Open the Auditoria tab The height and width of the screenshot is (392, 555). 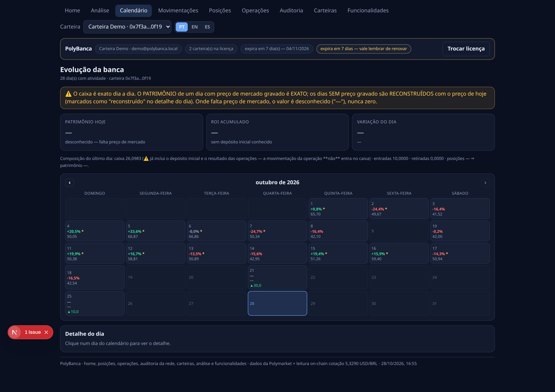(291, 11)
